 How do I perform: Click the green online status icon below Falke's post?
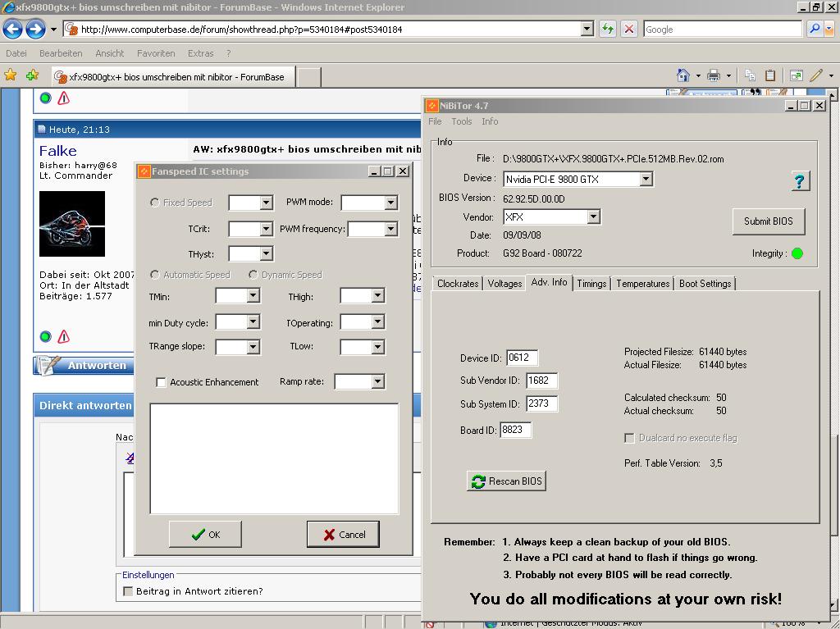[x=46, y=336]
